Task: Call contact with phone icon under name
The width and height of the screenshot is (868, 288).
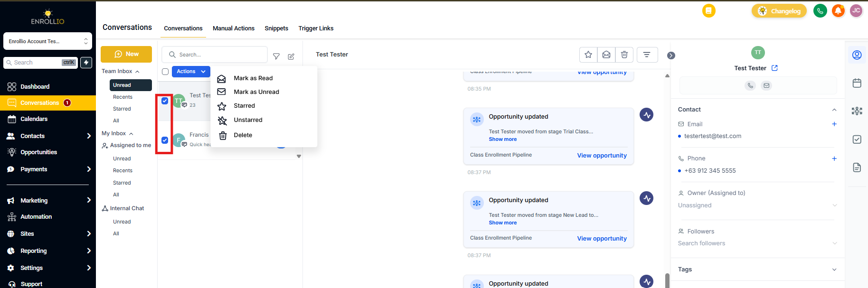Action: coord(750,85)
